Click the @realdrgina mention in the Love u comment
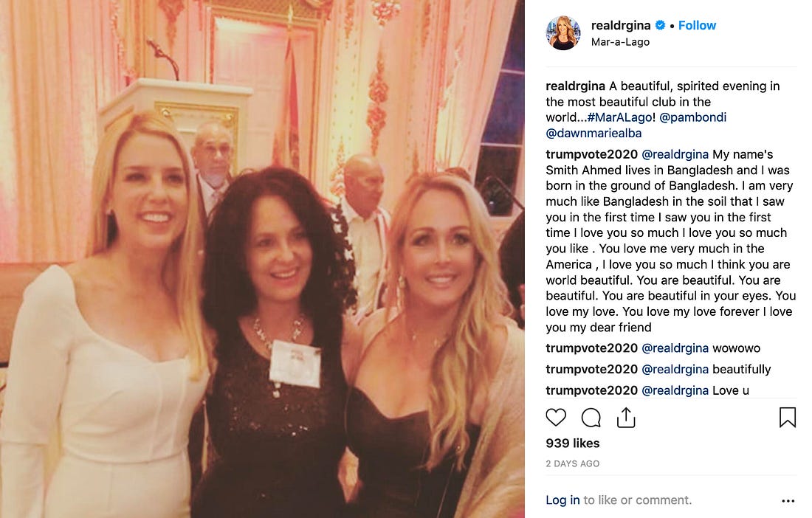 675,390
